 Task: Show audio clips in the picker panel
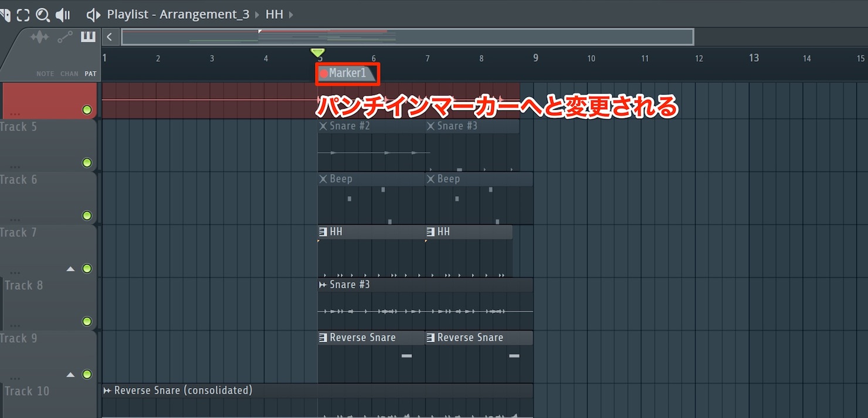pos(39,38)
